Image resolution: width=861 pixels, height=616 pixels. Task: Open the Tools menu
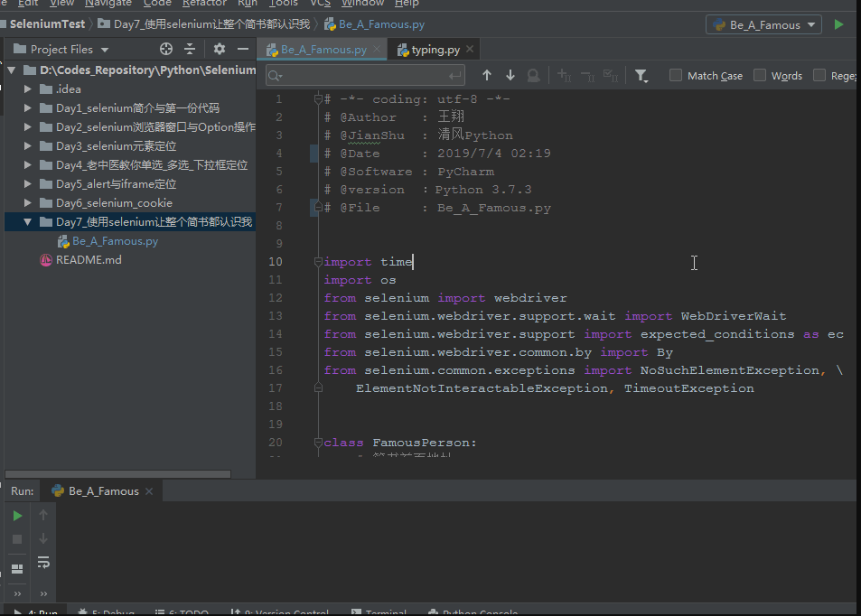(x=283, y=3)
